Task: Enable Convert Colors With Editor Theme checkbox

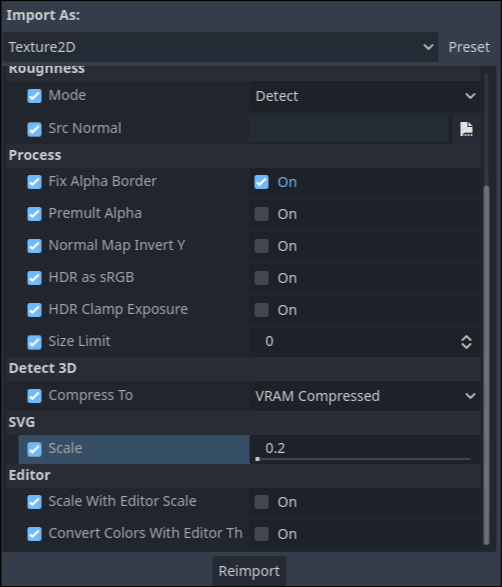Action: click(261, 534)
